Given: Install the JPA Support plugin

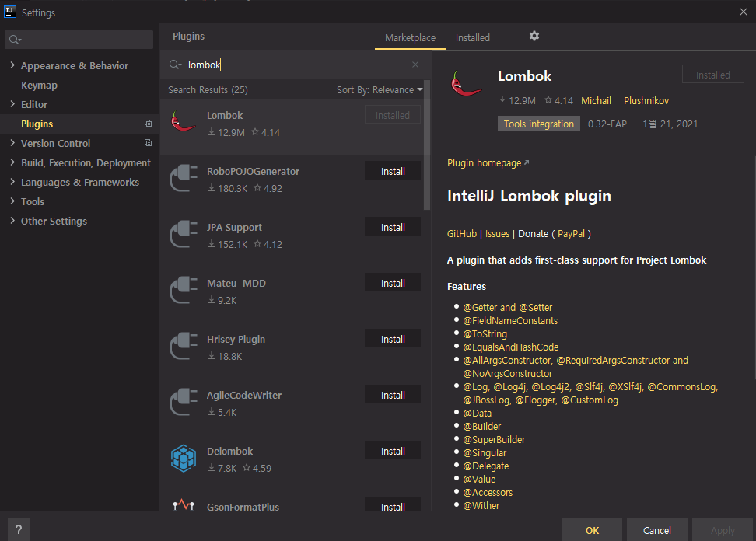Looking at the screenshot, I should coord(393,227).
